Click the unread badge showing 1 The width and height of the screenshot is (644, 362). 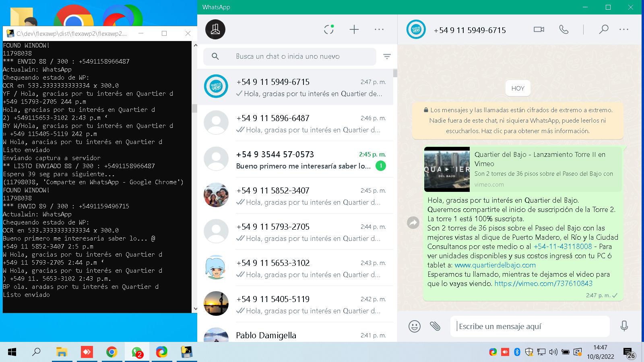(380, 166)
